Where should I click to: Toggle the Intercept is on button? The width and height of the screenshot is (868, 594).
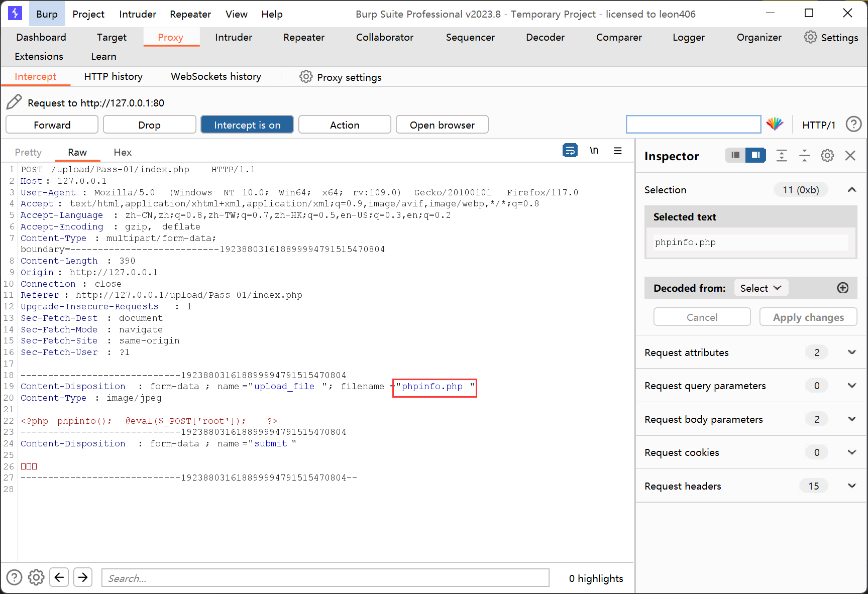(x=247, y=125)
